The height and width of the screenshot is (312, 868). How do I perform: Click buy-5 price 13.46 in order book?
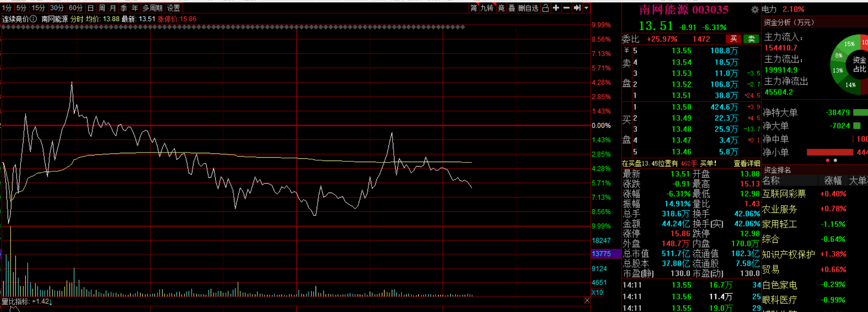(x=681, y=152)
